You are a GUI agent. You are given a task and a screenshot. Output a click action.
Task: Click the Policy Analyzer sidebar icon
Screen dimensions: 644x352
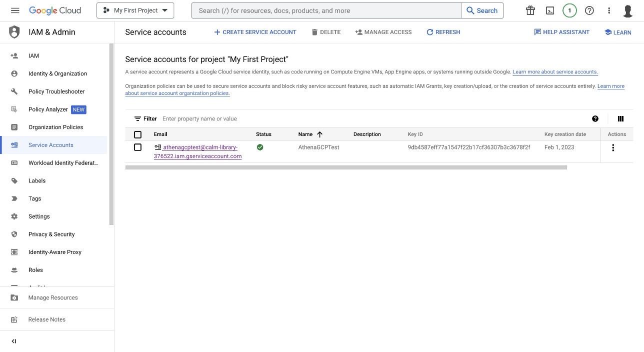coord(14,109)
